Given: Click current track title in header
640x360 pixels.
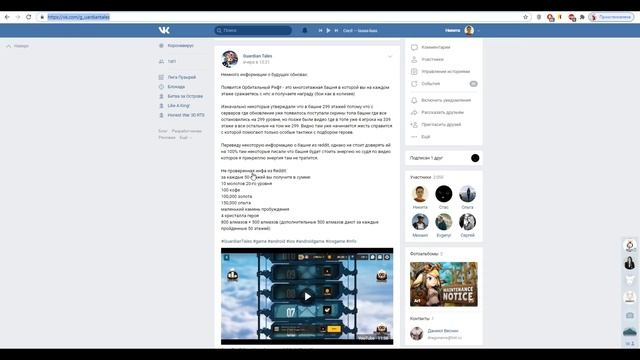Looking at the screenshot, I should [x=360, y=31].
